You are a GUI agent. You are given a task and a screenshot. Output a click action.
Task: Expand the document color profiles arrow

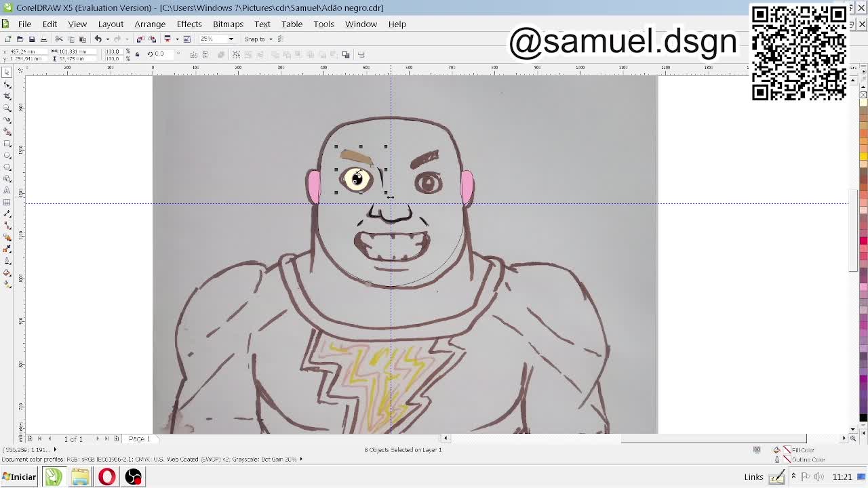[x=301, y=459]
